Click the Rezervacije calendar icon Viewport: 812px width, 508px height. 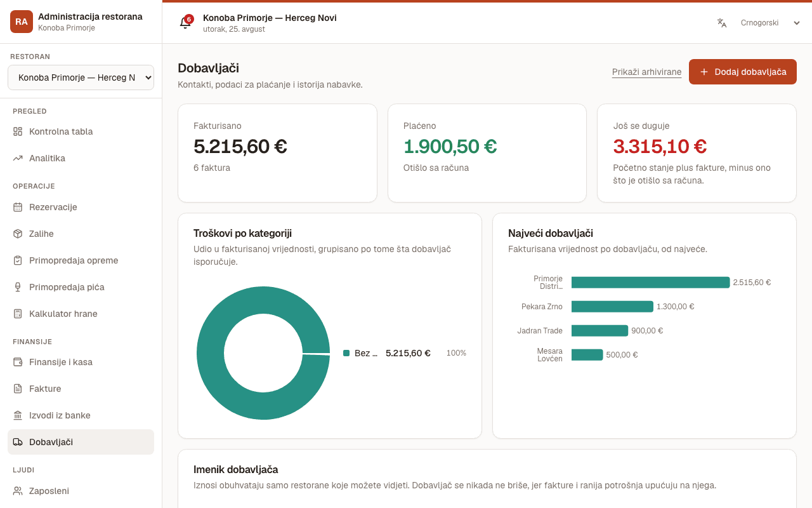pos(18,207)
